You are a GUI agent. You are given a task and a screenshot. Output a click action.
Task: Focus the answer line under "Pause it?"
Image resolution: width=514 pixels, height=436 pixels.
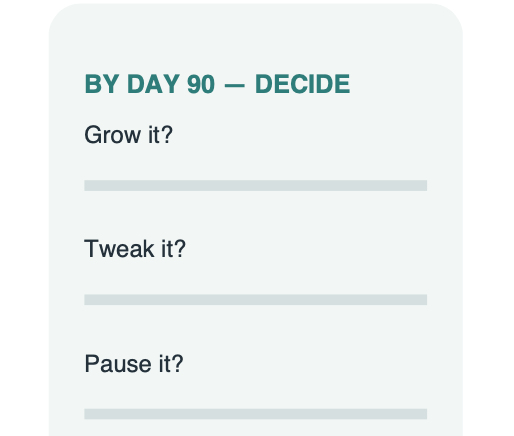tap(256, 414)
